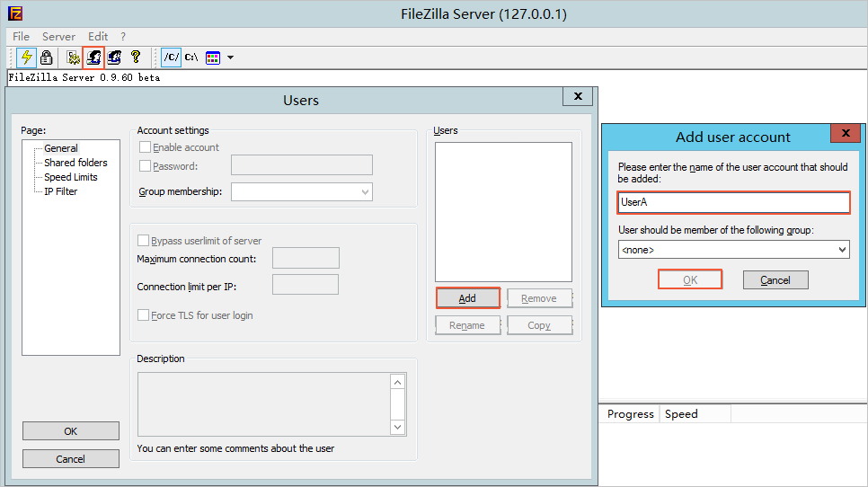Image resolution: width=868 pixels, height=487 pixels.
Task: Select General page in tree
Action: [61, 148]
